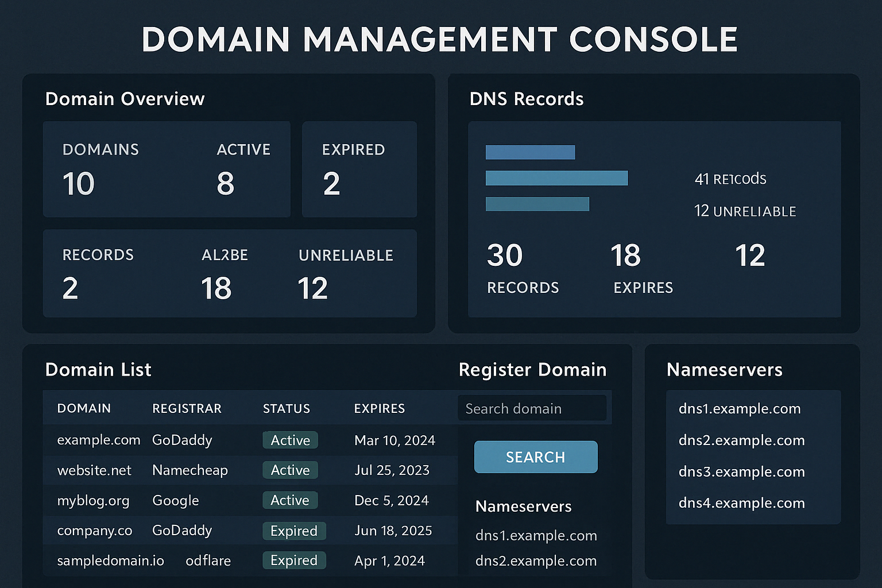Click the EXPIRED 2 card
The image size is (882, 588).
coord(359,169)
